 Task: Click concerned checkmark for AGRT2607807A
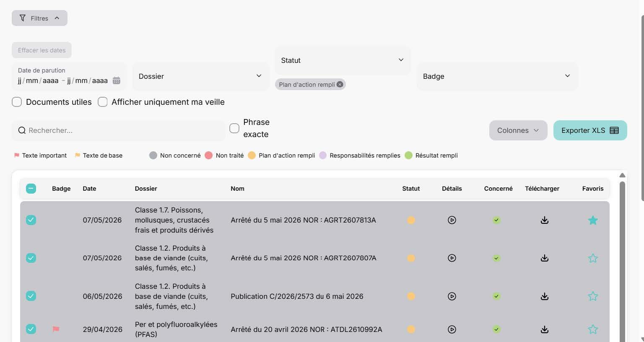point(496,258)
